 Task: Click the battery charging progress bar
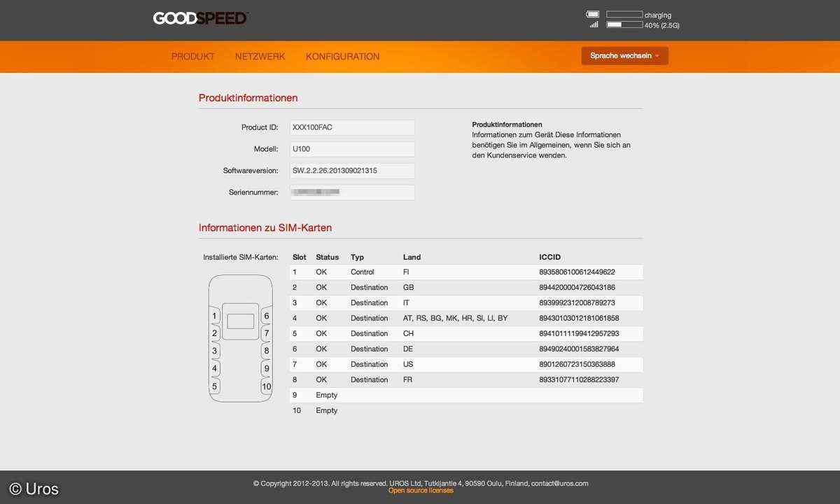624,14
